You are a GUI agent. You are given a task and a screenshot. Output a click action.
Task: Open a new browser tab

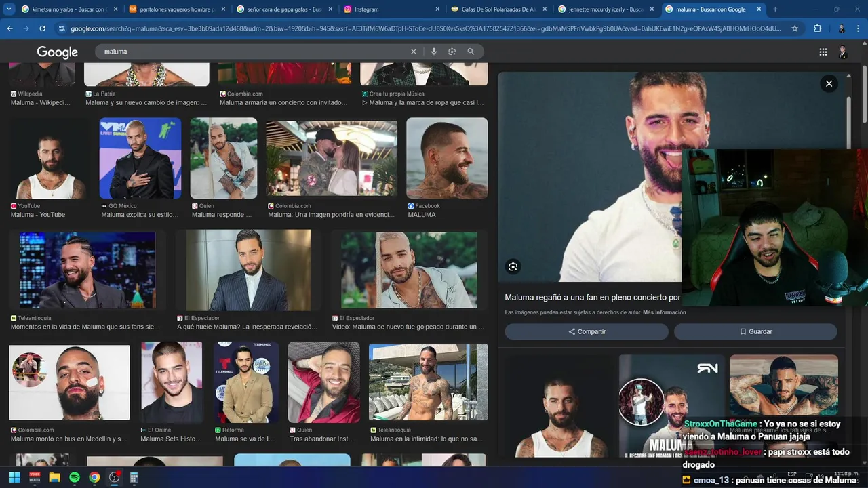[775, 9]
